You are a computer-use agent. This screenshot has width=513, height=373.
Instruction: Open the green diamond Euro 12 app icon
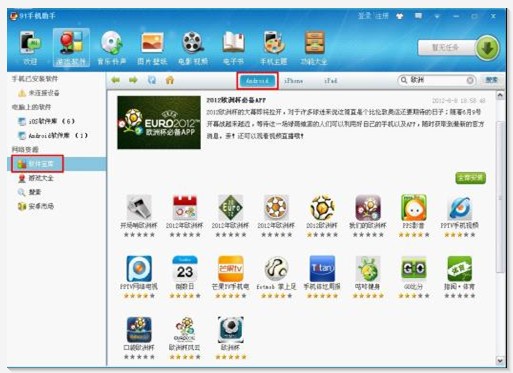click(x=230, y=207)
